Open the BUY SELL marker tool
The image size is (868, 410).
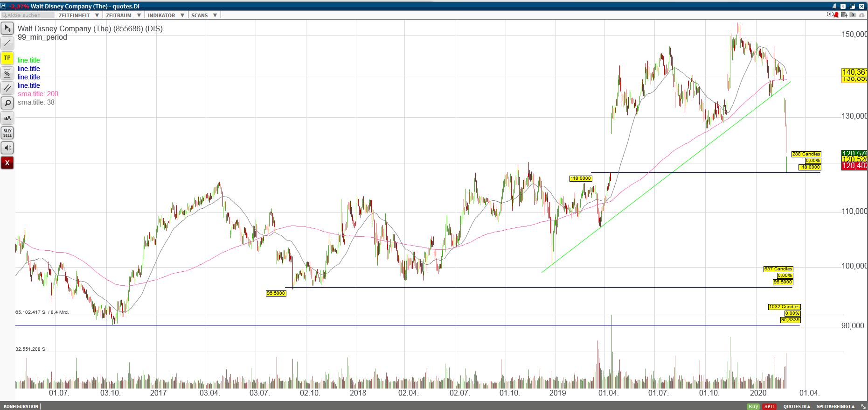[7, 133]
